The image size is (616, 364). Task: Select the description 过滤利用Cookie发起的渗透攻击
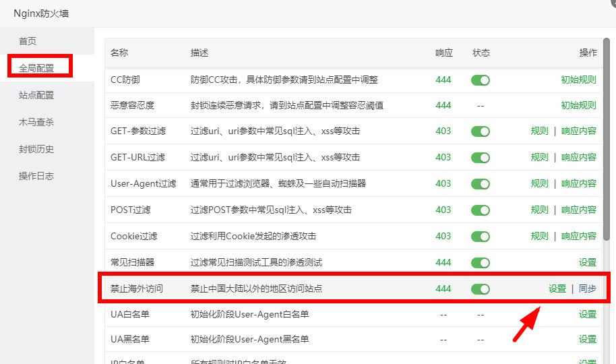click(253, 236)
